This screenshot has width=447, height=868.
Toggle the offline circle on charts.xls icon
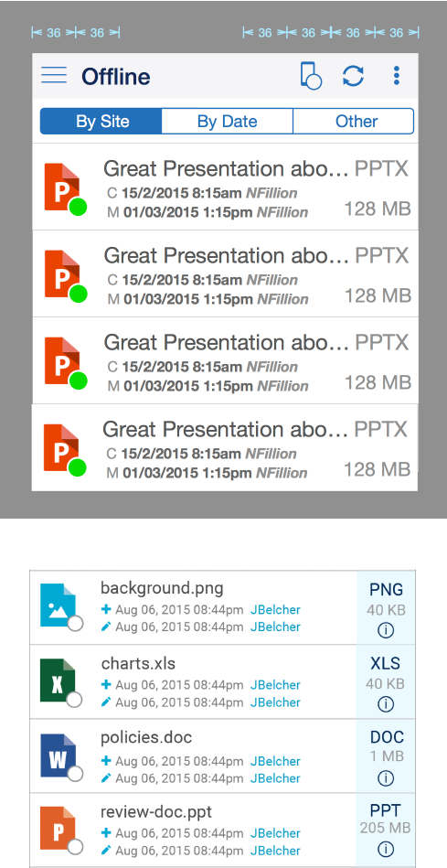[x=75, y=699]
